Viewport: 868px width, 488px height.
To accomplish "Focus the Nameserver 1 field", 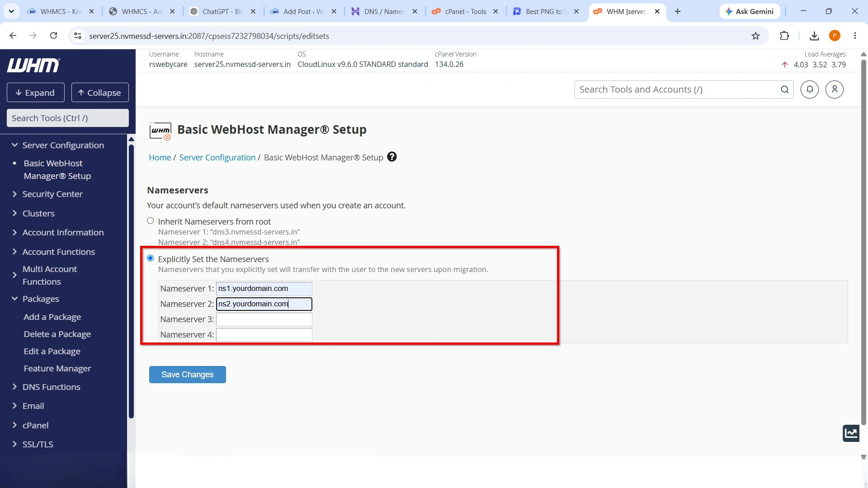I will (x=264, y=288).
